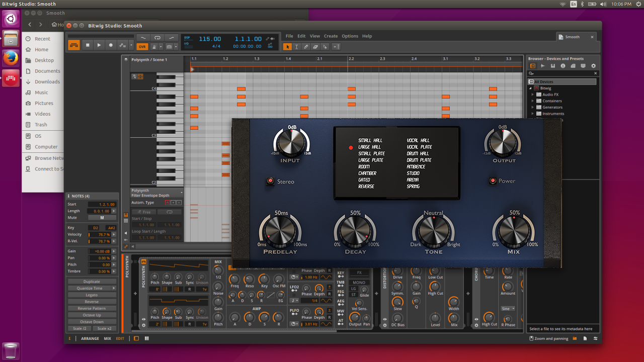Viewport: 644px width, 362px height.
Task: Open the Help menu
Action: (367, 36)
